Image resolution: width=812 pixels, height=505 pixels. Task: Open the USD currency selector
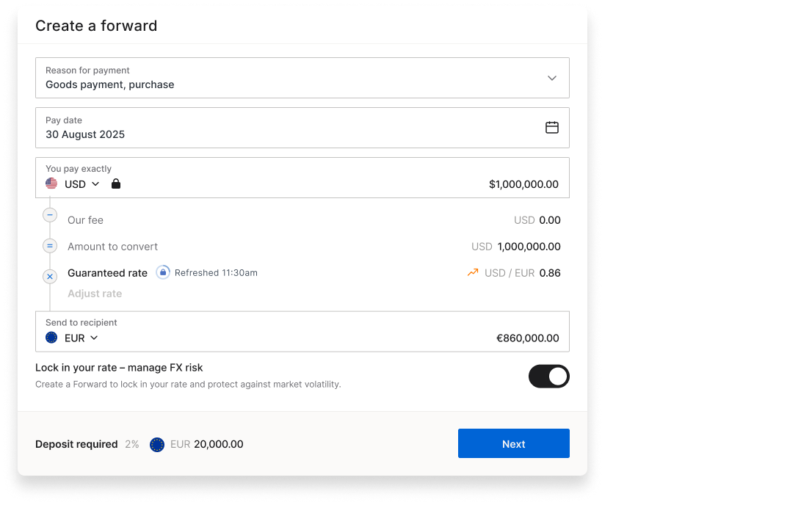pos(81,184)
